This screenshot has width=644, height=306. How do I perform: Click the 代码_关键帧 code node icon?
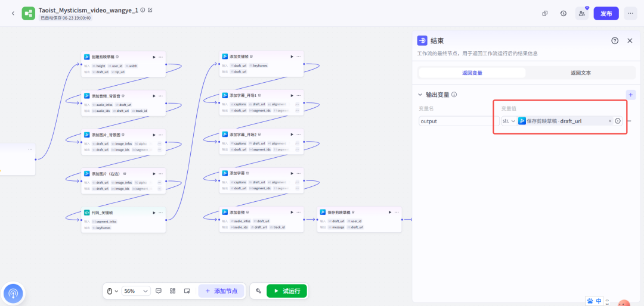(86, 213)
